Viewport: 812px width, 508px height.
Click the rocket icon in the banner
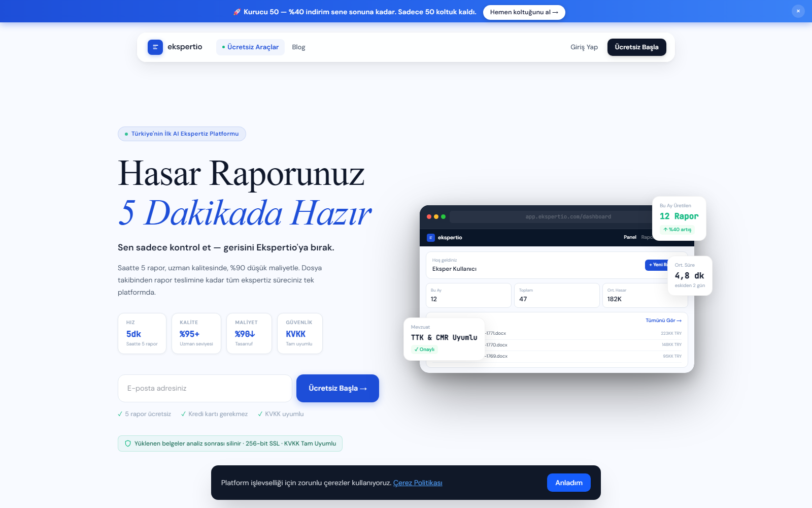237,12
